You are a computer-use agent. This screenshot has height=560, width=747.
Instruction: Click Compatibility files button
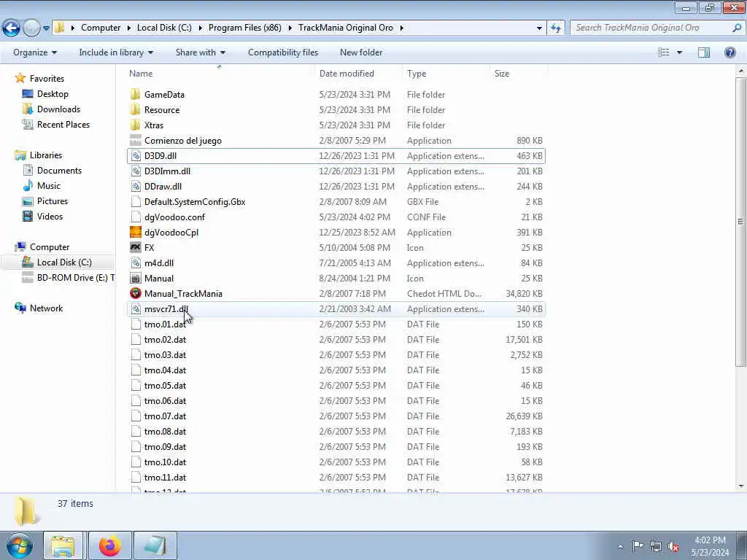(283, 52)
